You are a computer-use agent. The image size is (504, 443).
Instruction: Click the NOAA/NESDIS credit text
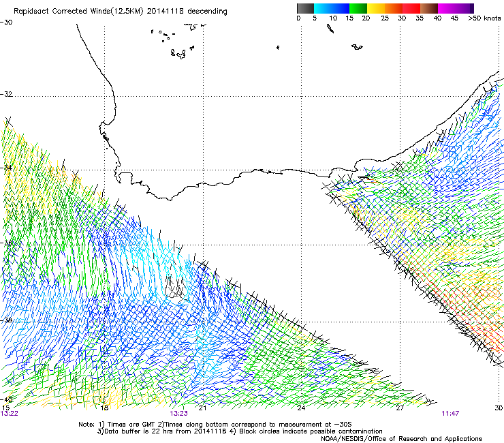(x=401, y=438)
